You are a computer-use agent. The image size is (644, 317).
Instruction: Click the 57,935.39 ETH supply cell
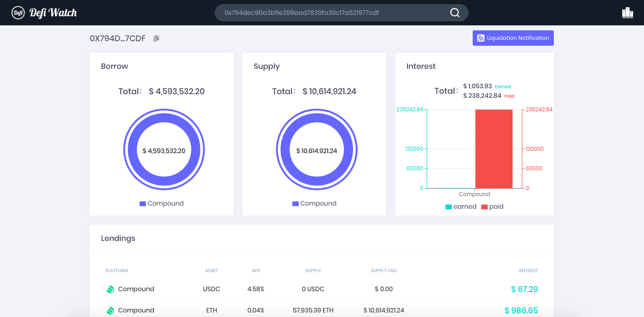point(313,310)
